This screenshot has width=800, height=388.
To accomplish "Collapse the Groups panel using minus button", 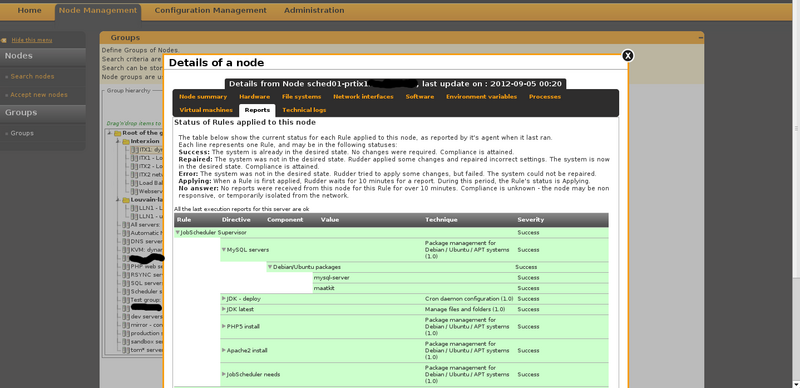I will pyautogui.click(x=701, y=38).
